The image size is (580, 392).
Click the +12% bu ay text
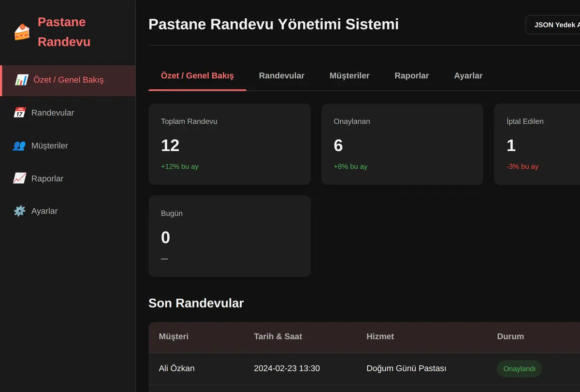pos(180,166)
